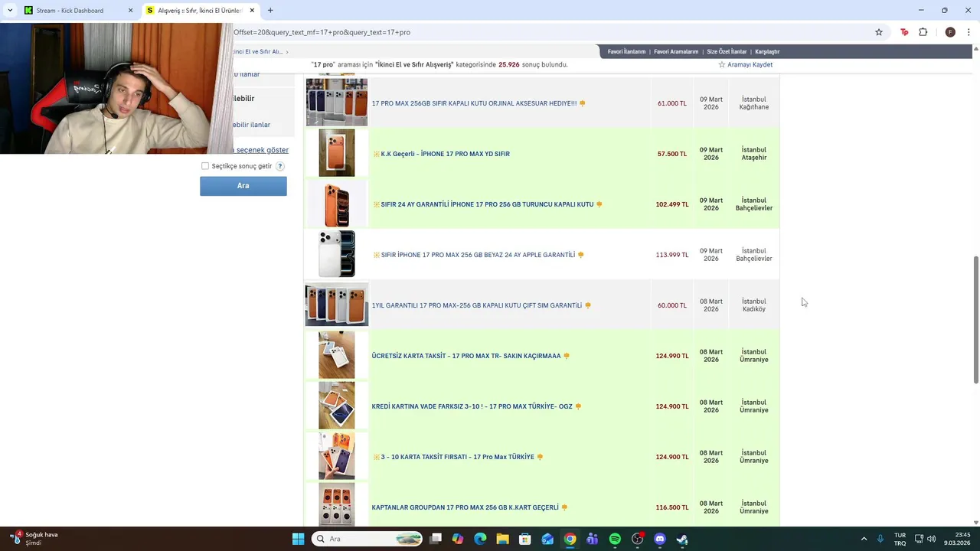The image size is (980, 551).
Task: Launch Microsoft Edge from the taskbar
Action: tap(480, 539)
